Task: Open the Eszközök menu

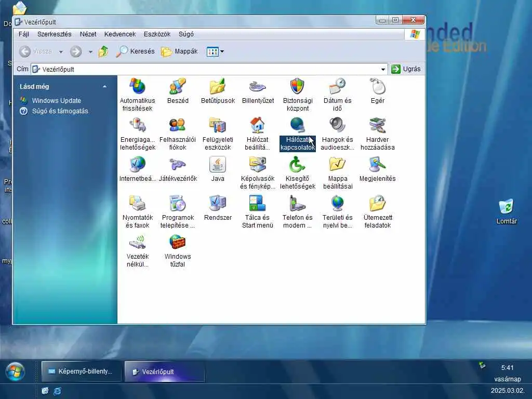Action: (x=157, y=34)
